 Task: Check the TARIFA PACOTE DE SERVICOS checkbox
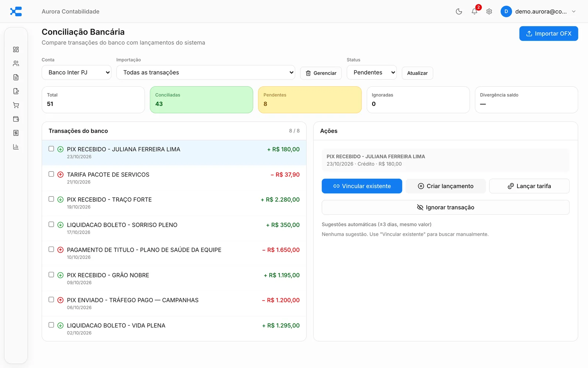[51, 174]
